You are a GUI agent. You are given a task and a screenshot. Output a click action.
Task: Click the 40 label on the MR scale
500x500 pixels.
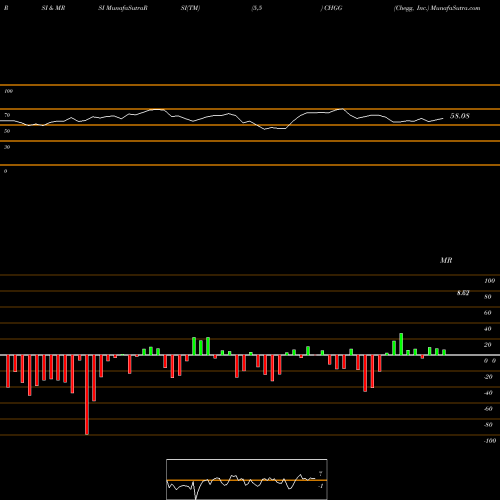point(487,329)
